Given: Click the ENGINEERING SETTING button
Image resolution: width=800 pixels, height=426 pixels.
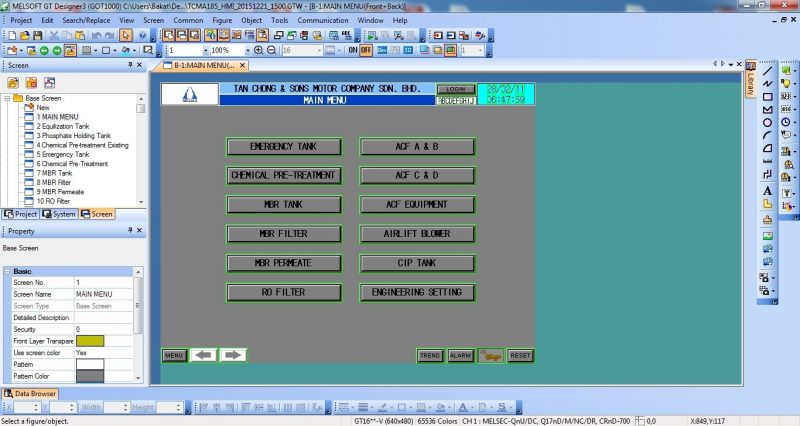Looking at the screenshot, I should [x=417, y=292].
